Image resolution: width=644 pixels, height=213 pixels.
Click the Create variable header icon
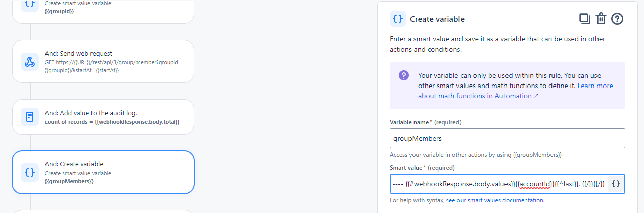398,19
